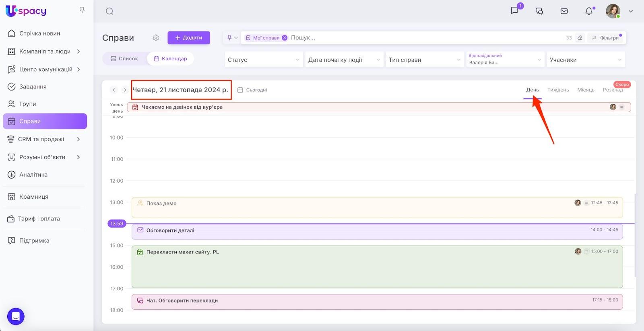The width and height of the screenshot is (644, 331).
Task: Open chat messages icon with badge
Action: click(514, 11)
